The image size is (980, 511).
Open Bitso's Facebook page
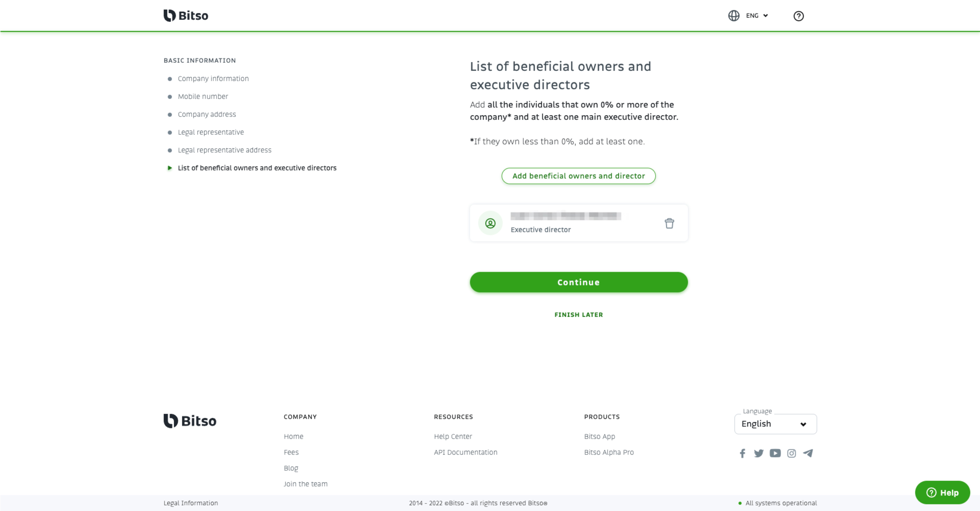click(742, 453)
